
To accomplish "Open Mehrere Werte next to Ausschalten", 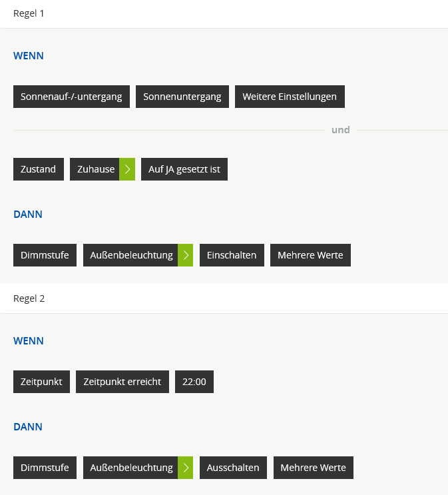I will [314, 468].
